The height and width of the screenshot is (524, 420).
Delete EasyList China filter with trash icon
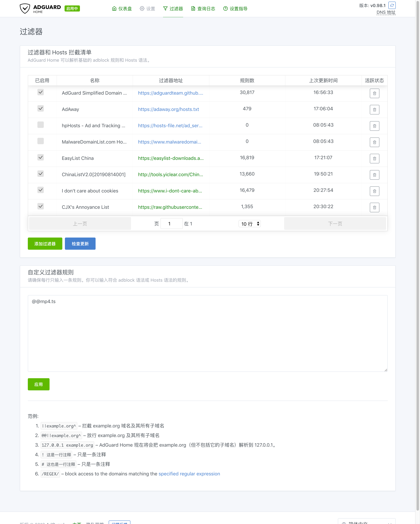[374, 158]
